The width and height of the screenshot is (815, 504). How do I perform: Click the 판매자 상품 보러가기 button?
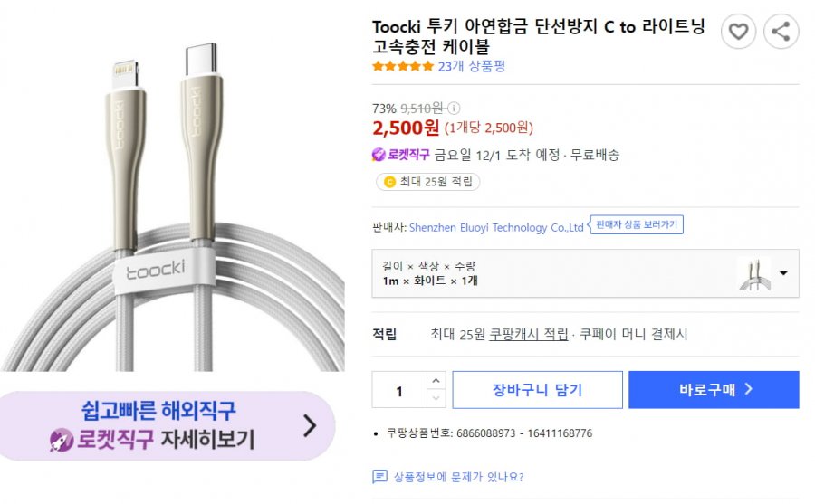click(637, 225)
